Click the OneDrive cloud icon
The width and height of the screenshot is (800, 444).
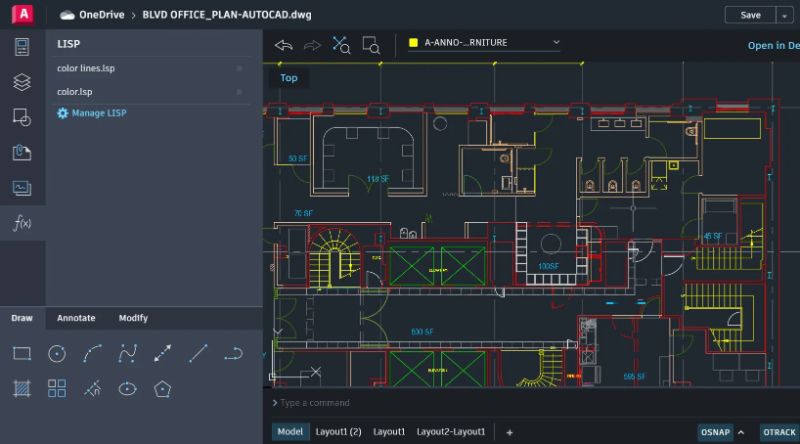[67, 15]
